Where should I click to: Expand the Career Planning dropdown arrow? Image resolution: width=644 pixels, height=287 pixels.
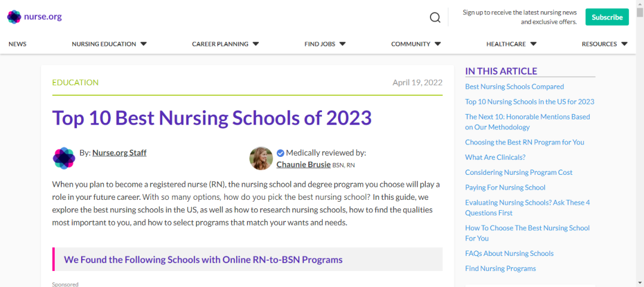tap(255, 44)
